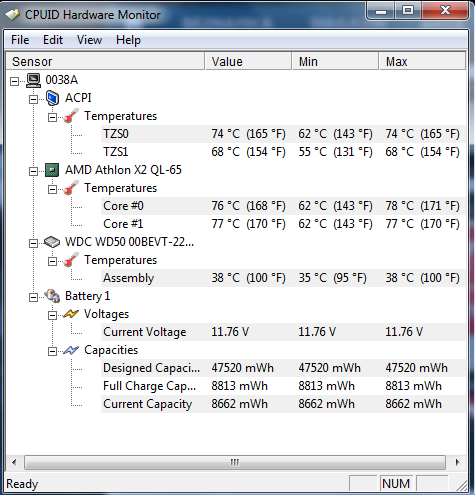The width and height of the screenshot is (475, 495).
Task: Select the Battery 1 icon
Action: point(52,296)
